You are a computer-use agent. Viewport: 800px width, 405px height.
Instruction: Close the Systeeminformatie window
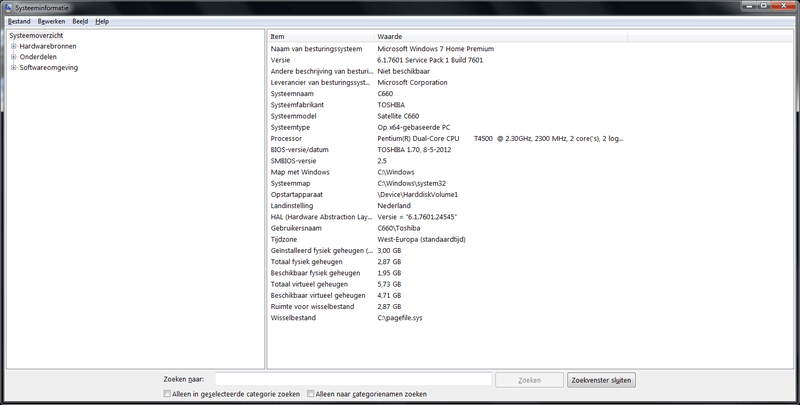tap(783, 6)
